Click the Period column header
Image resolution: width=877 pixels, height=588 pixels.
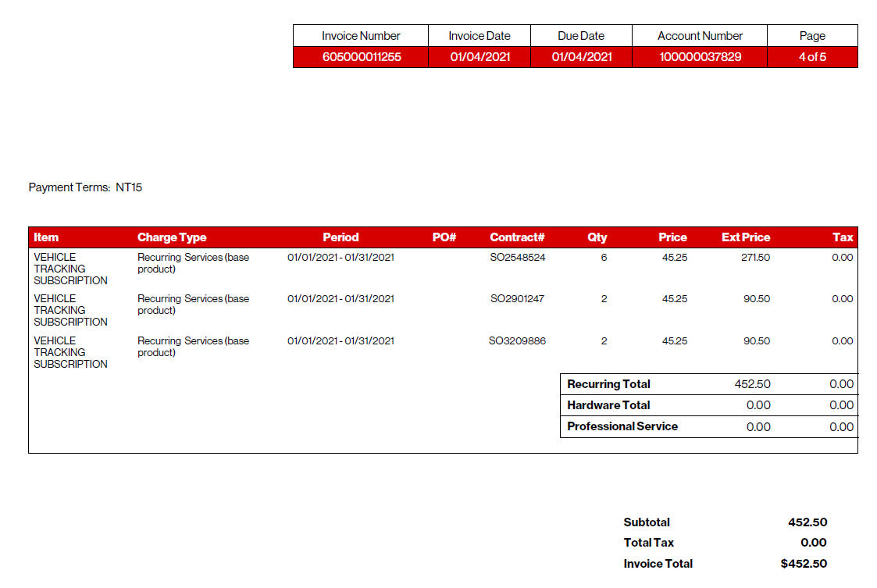point(340,237)
